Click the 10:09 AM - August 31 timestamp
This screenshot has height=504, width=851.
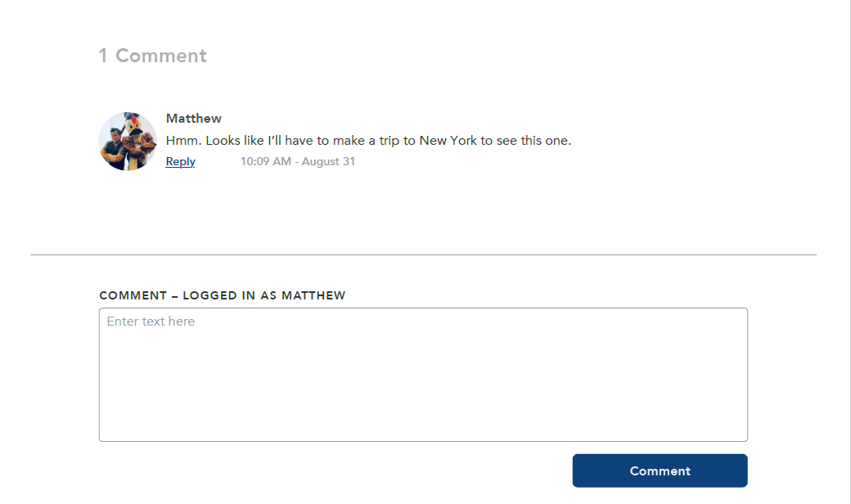[298, 162]
